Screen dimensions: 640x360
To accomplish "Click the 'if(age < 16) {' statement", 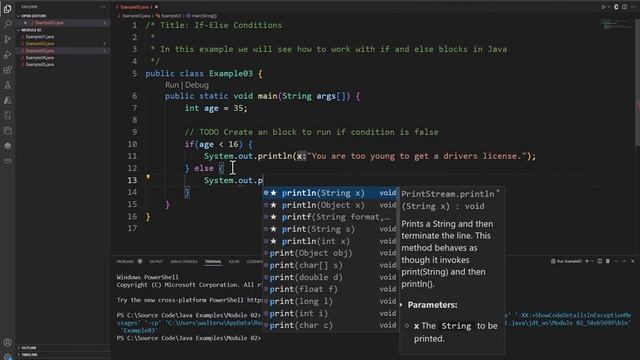I will pyautogui.click(x=218, y=144).
